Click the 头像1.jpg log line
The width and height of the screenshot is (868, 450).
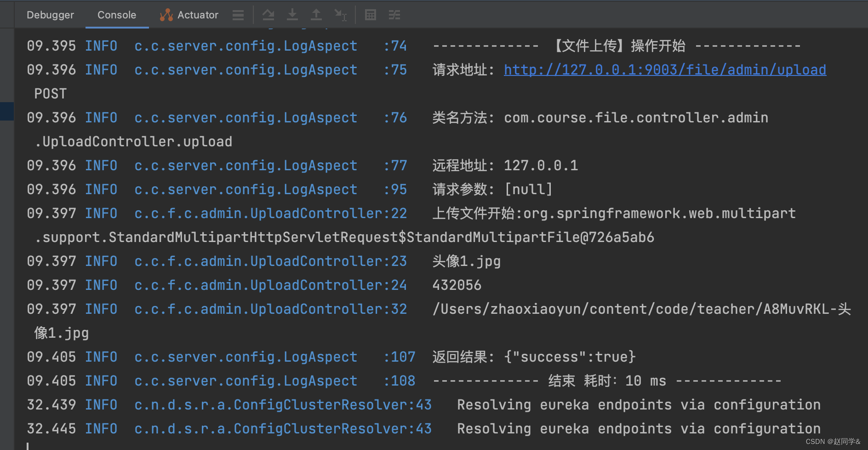pos(466,261)
